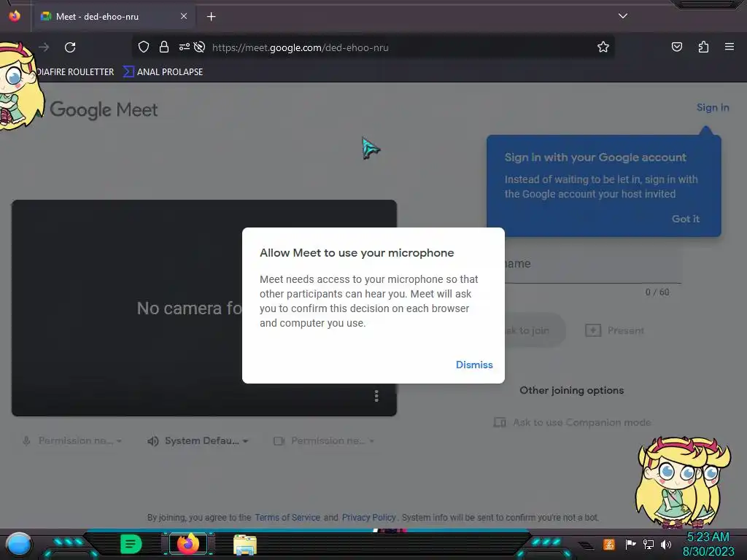Screen dimensions: 747x560
Task: Open File Explorer from the taskbar
Action: click(x=245, y=544)
